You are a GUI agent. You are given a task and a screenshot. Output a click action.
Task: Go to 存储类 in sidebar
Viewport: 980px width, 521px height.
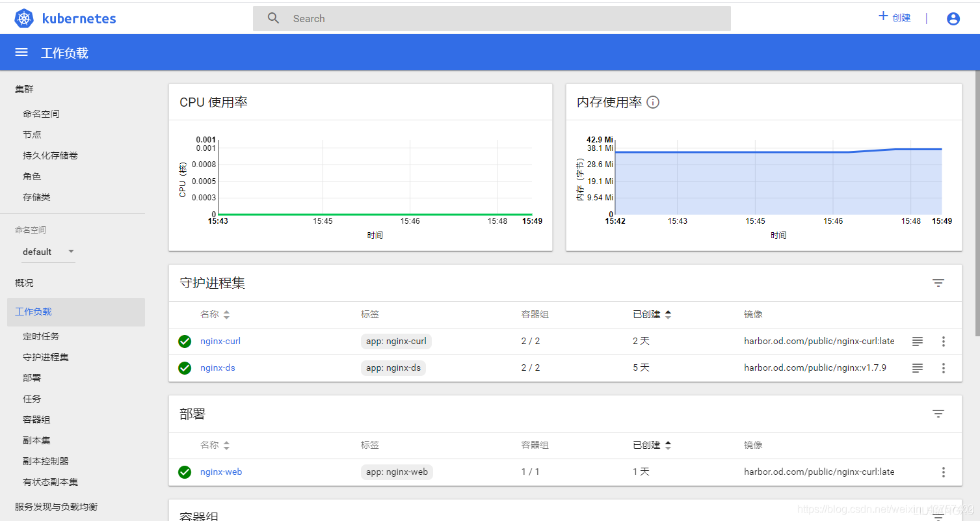pyautogui.click(x=36, y=197)
